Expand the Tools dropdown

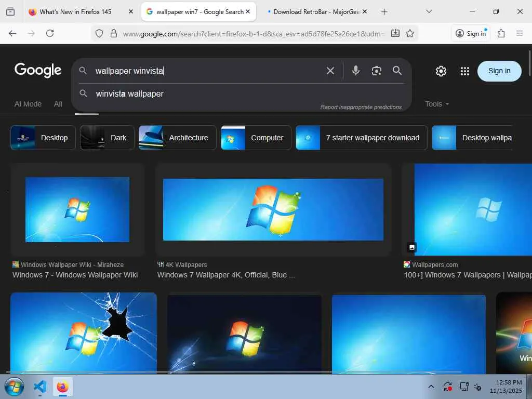[437, 104]
